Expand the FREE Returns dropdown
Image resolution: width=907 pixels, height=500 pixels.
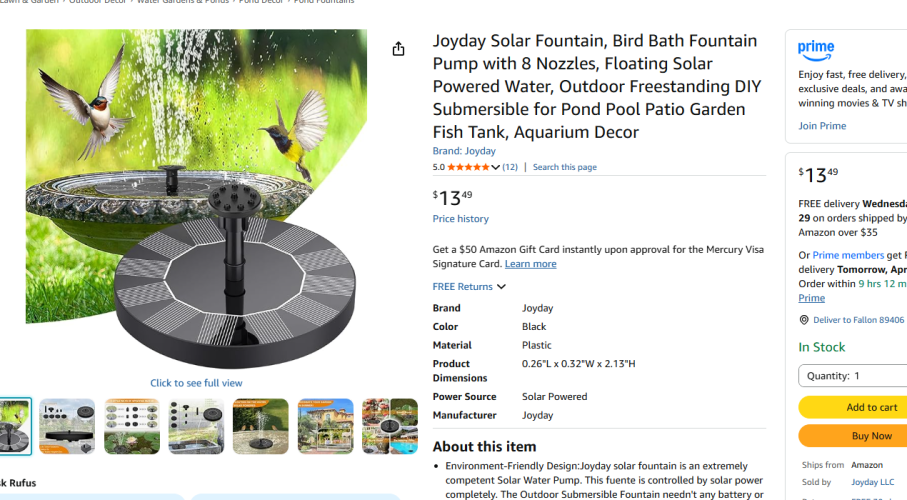coord(469,287)
